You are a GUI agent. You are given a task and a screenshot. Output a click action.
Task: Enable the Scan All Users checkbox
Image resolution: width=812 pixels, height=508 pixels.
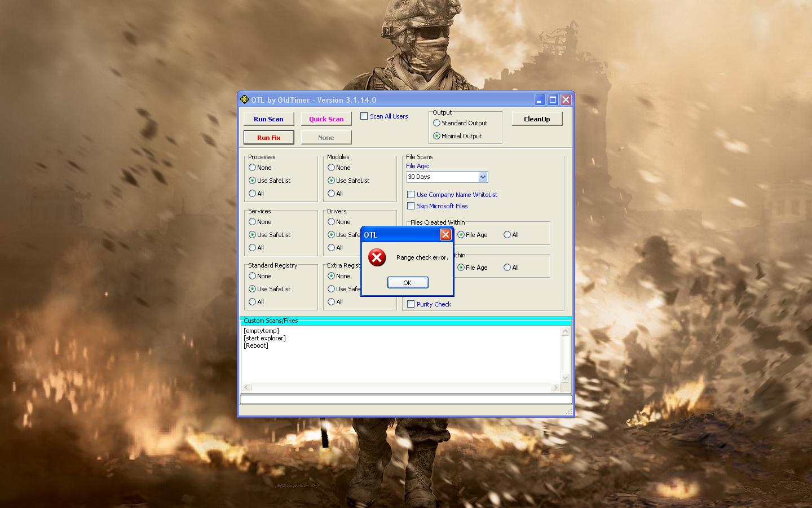364,116
